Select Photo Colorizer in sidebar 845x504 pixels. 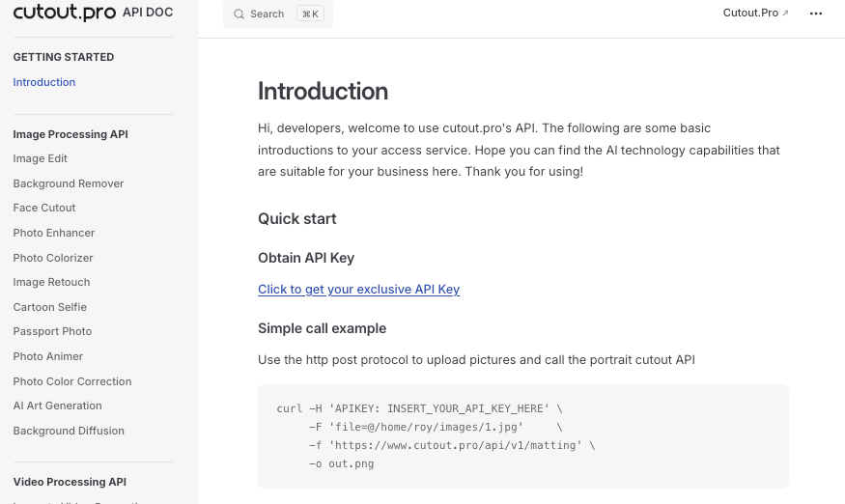pyautogui.click(x=53, y=258)
